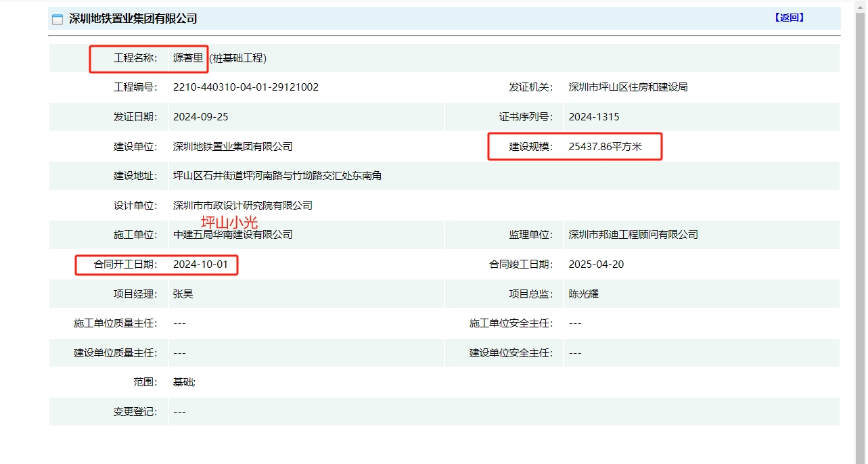Click the supervisor unit 深圳市邦迪工程顾问有限公司
The image size is (868, 464).
click(633, 235)
